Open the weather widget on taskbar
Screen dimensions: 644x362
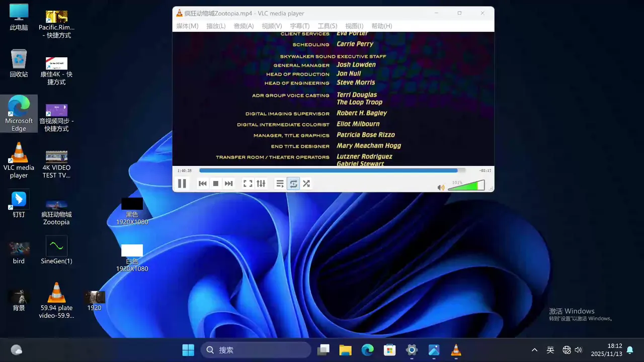(16, 350)
